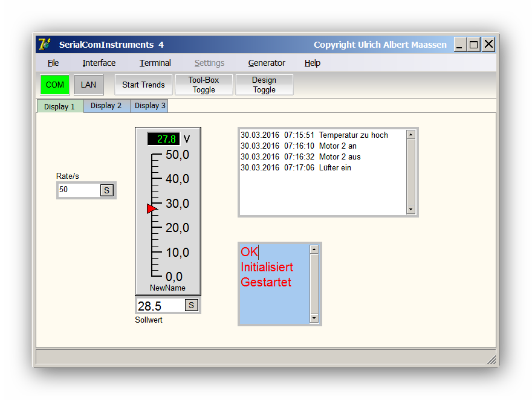Click the up arrow of the log list scrollbar

(x=411, y=135)
